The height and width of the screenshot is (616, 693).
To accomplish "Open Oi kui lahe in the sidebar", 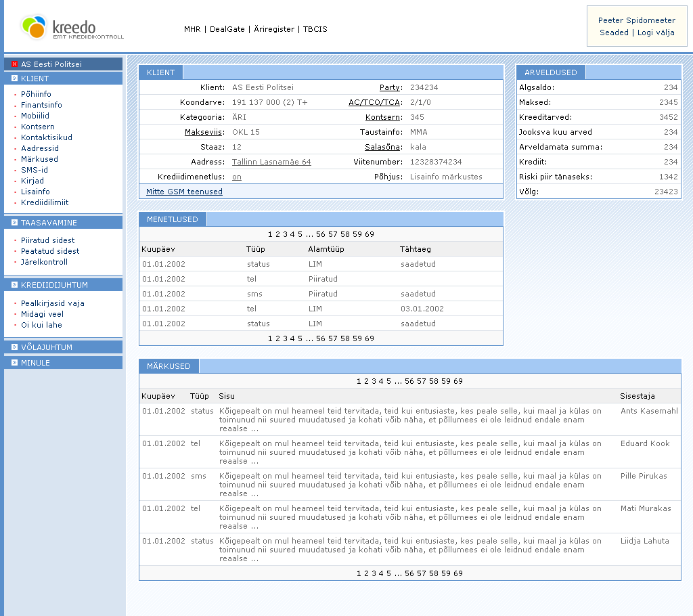I will click(41, 324).
